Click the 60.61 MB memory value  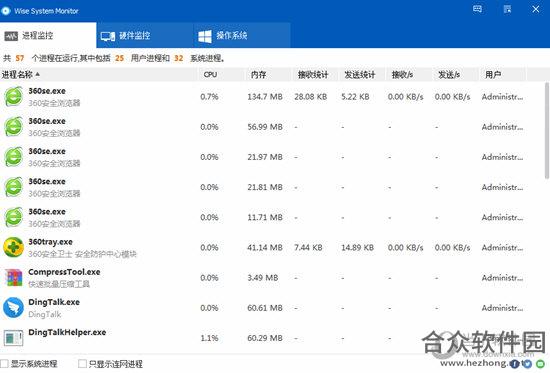tap(265, 308)
